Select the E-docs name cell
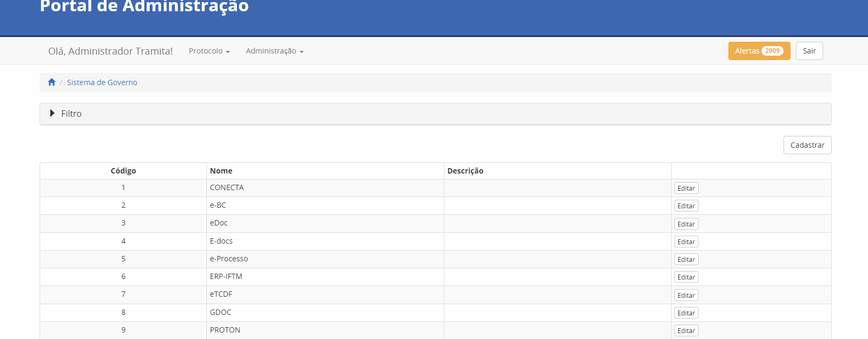This screenshot has height=339, width=868. pyautogui.click(x=325, y=242)
